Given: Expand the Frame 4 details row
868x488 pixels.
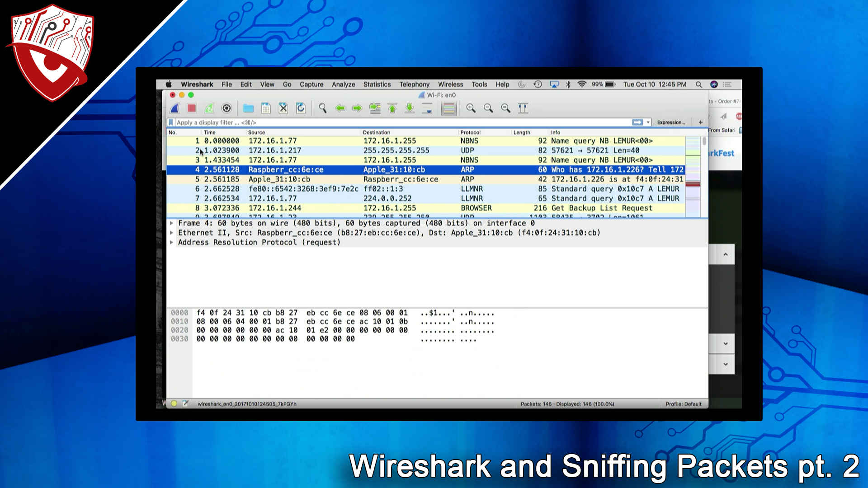Looking at the screenshot, I should click(171, 223).
